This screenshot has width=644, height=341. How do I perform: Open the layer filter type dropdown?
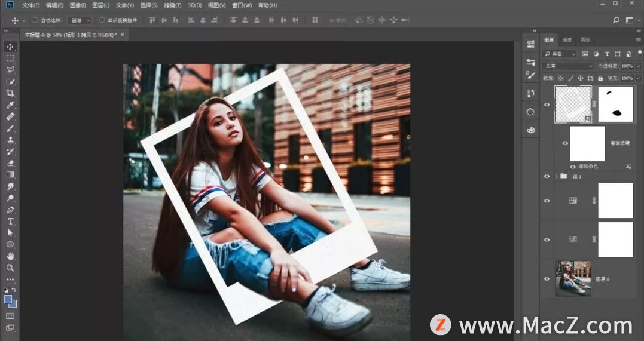click(560, 54)
